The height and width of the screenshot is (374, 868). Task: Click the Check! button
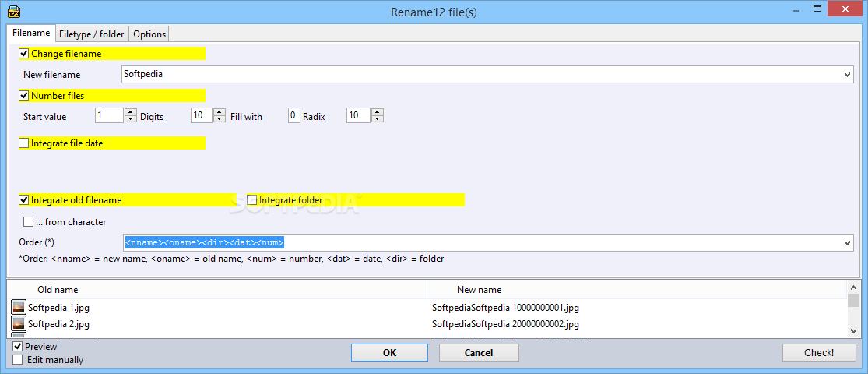click(819, 353)
